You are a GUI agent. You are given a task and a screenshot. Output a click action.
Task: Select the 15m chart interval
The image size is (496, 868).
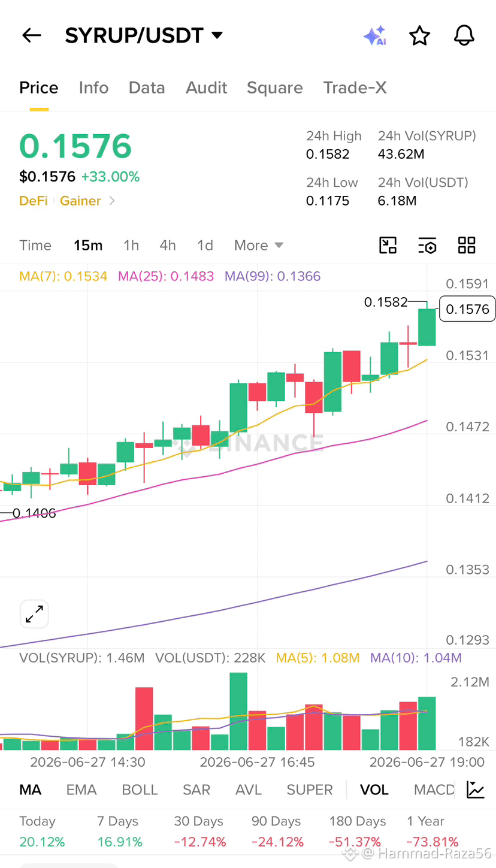88,245
